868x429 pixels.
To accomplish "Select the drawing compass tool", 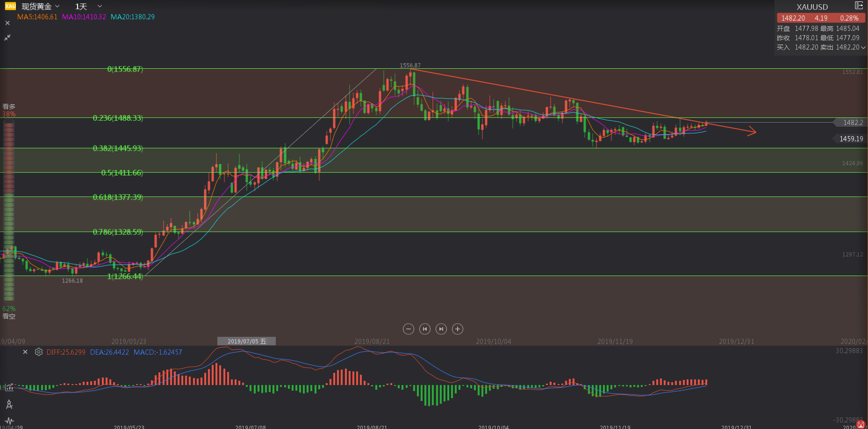I will pos(9,404).
